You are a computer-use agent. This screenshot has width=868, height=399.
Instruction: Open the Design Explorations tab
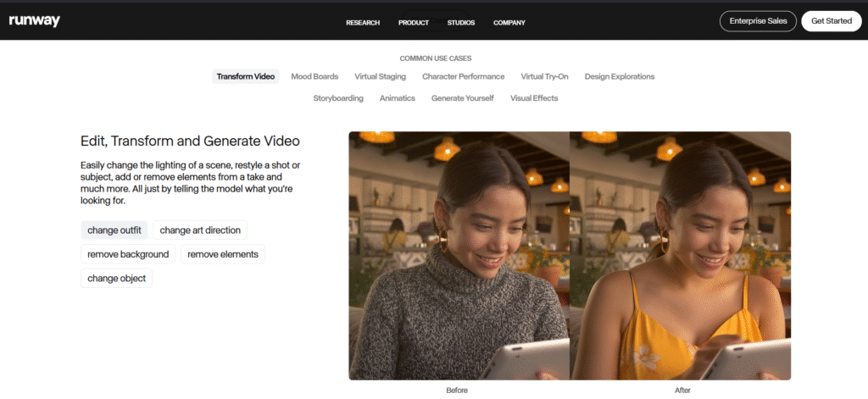tap(620, 76)
